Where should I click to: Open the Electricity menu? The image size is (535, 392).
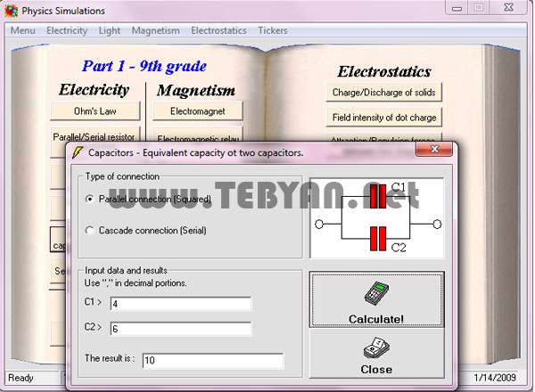coord(67,30)
